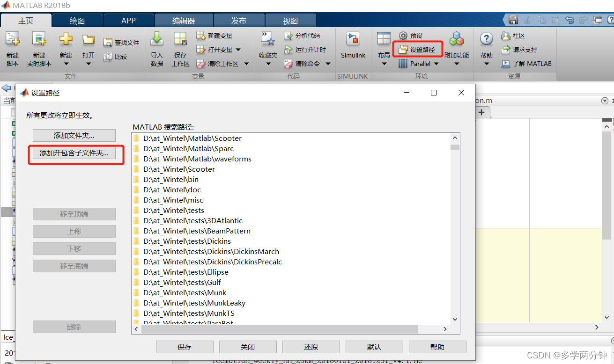Expand the Help (帮助) dropdown arrow
The width and height of the screenshot is (614, 364).
click(487, 64)
